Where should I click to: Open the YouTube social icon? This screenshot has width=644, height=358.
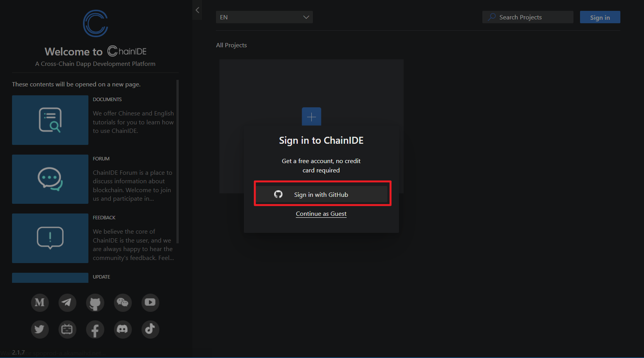click(150, 303)
